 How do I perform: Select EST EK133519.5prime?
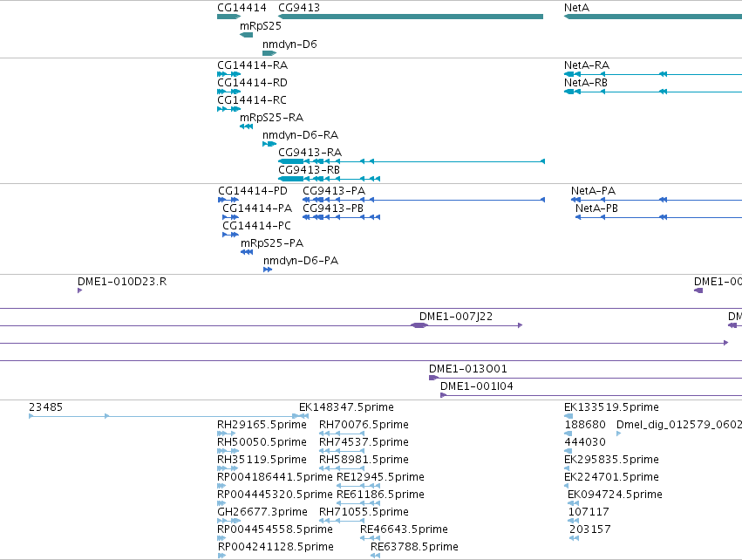pyautogui.click(x=611, y=407)
